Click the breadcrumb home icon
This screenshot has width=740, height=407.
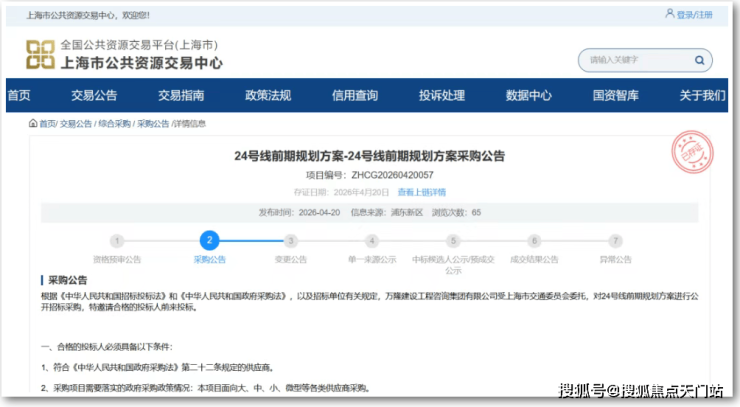33,123
